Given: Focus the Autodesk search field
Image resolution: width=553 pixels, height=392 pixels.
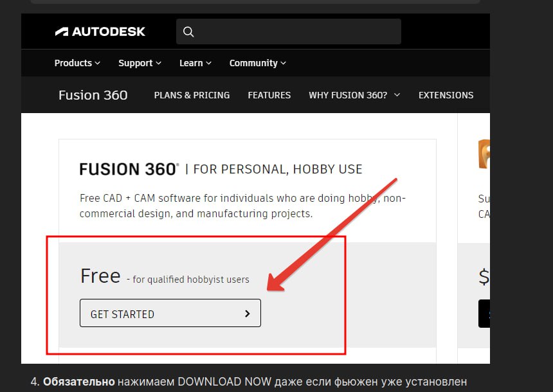Looking at the screenshot, I should click(x=289, y=31).
